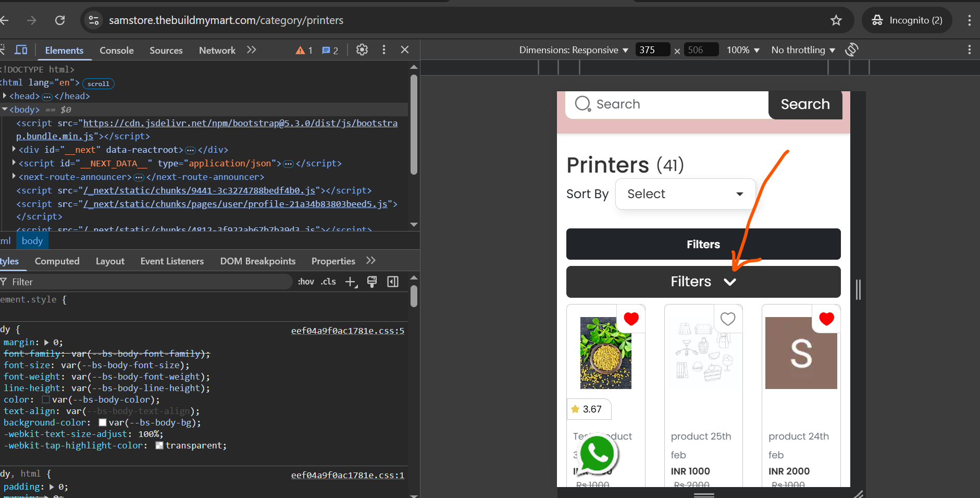Toggle the device toolbar icon
This screenshot has height=498, width=980.
tap(21, 50)
